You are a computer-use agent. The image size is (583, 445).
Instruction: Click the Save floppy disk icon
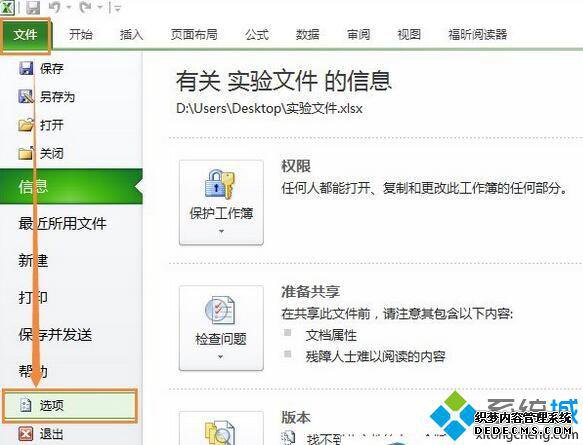pyautogui.click(x=26, y=68)
